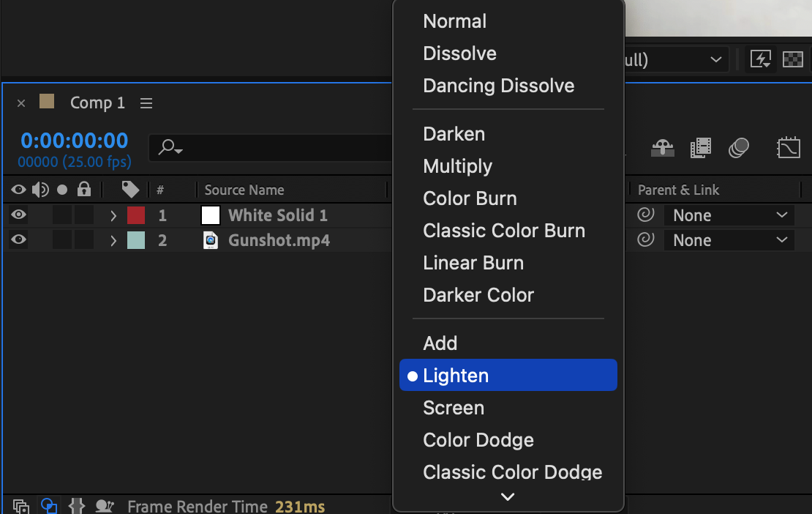Click the Audio speaker column header icon

(x=40, y=190)
